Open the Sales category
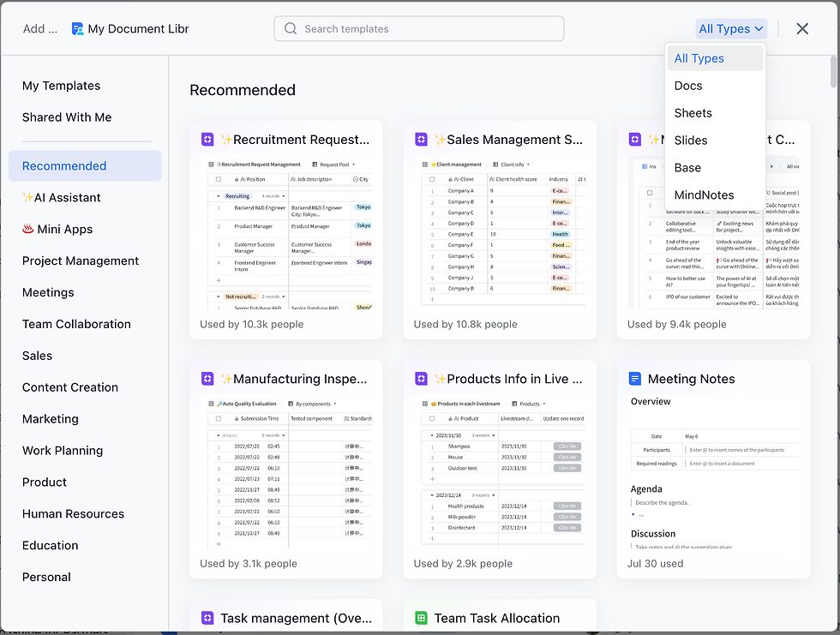 [85, 356]
